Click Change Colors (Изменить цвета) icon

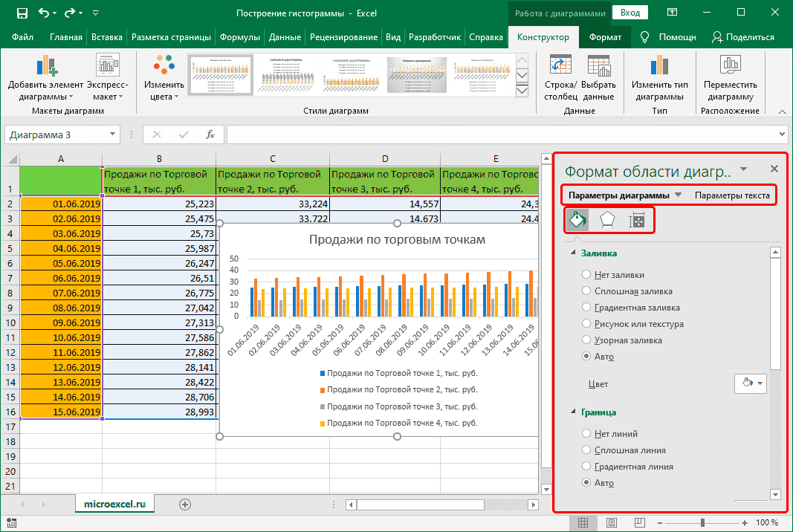164,66
